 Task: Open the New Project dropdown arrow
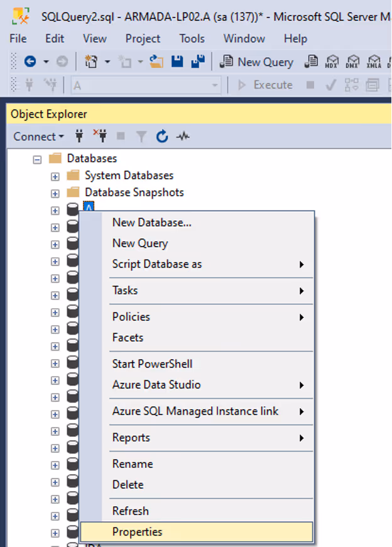pos(107,62)
